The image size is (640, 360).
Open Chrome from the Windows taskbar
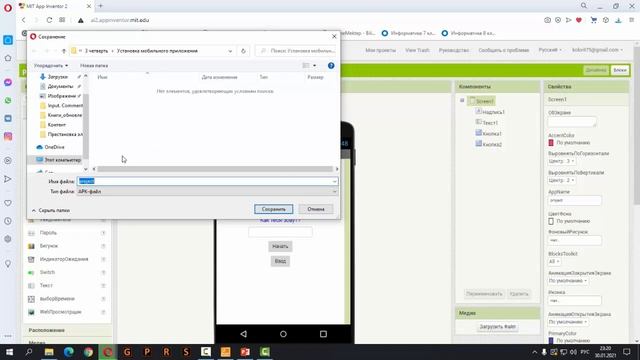point(88,352)
